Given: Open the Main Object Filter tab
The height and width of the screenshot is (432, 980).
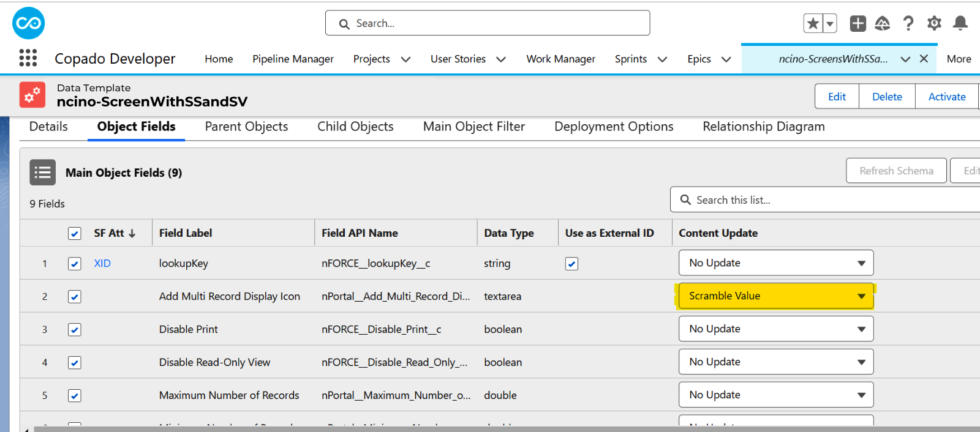Looking at the screenshot, I should coord(474,127).
